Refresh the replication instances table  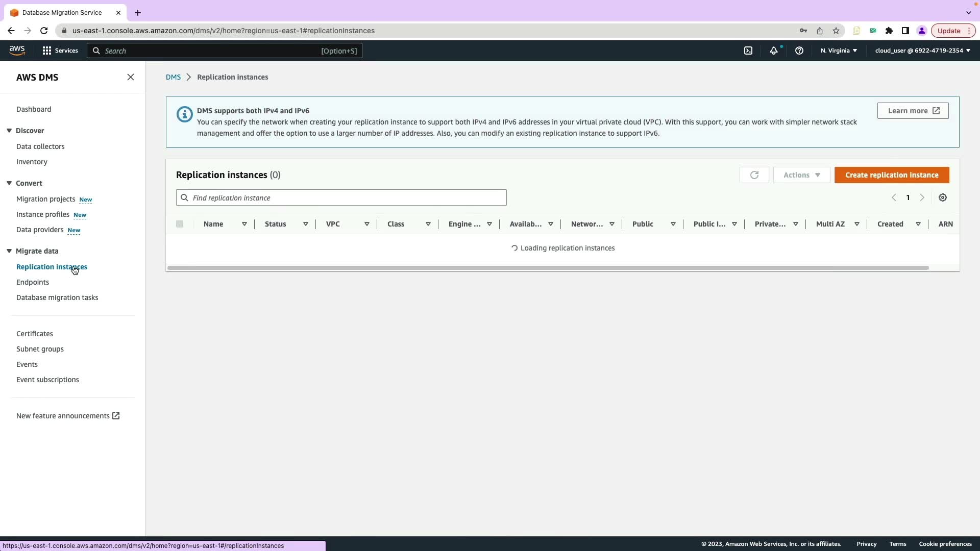click(754, 175)
